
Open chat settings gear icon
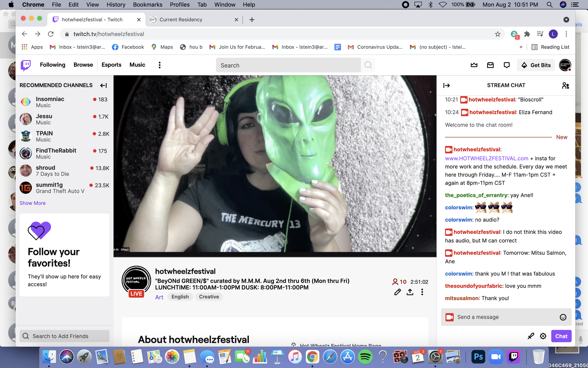click(x=543, y=336)
